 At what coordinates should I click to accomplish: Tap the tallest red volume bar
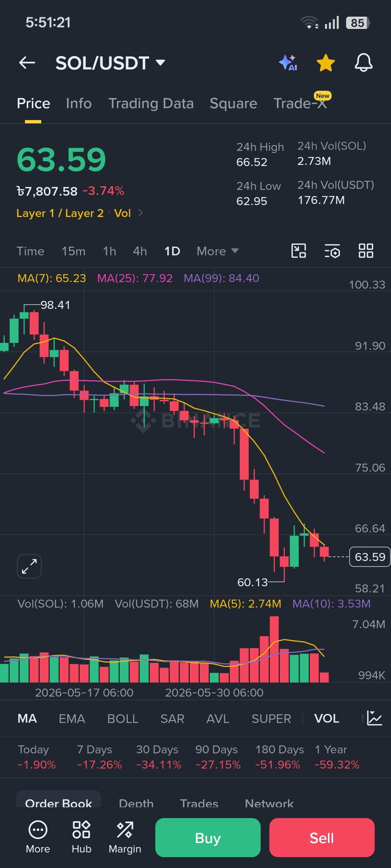(x=274, y=649)
